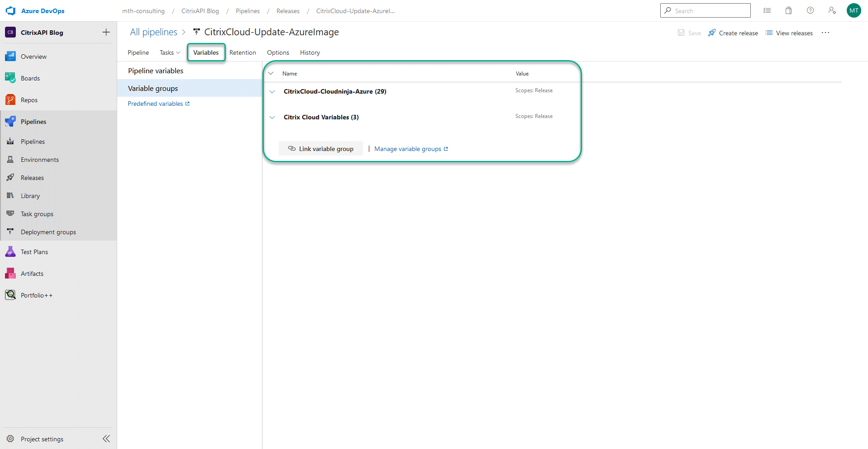The height and width of the screenshot is (449, 868).
Task: Open the MT profile avatar
Action: (x=854, y=10)
